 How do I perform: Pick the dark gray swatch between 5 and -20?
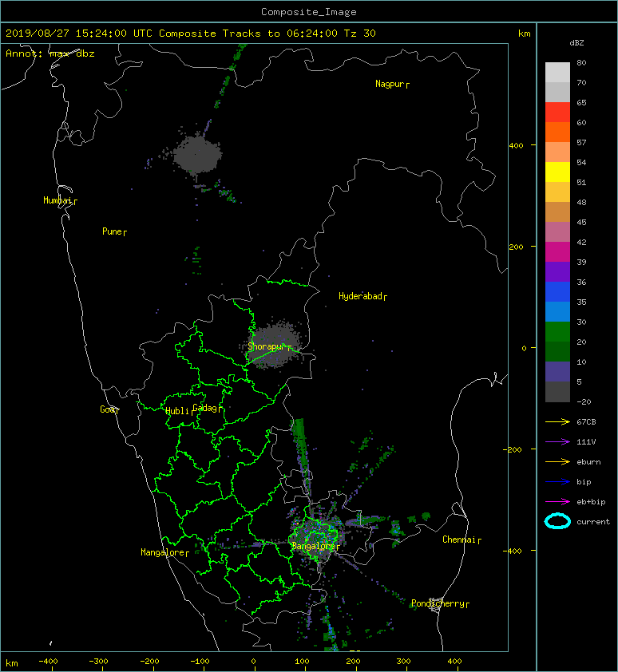click(x=557, y=391)
